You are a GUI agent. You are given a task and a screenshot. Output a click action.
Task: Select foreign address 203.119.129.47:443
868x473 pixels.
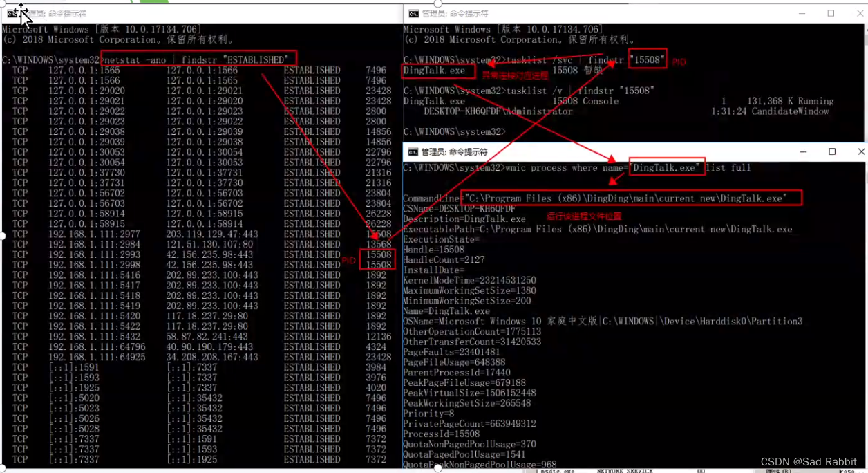(212, 234)
